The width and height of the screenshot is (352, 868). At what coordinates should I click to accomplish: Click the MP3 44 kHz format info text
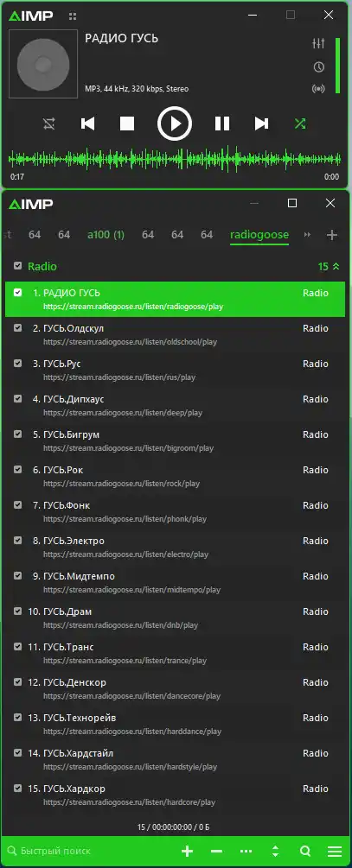click(x=137, y=89)
